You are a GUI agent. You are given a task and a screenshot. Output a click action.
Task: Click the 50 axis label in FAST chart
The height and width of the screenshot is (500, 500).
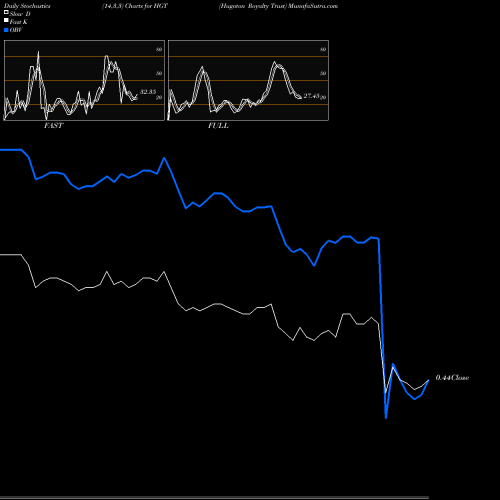159,73
